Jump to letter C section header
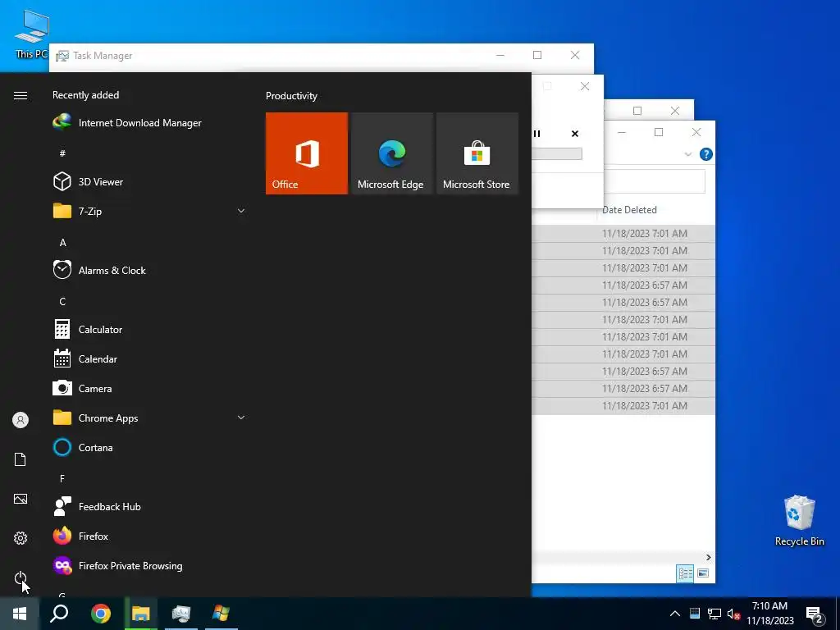Image resolution: width=840 pixels, height=630 pixels. tap(62, 302)
